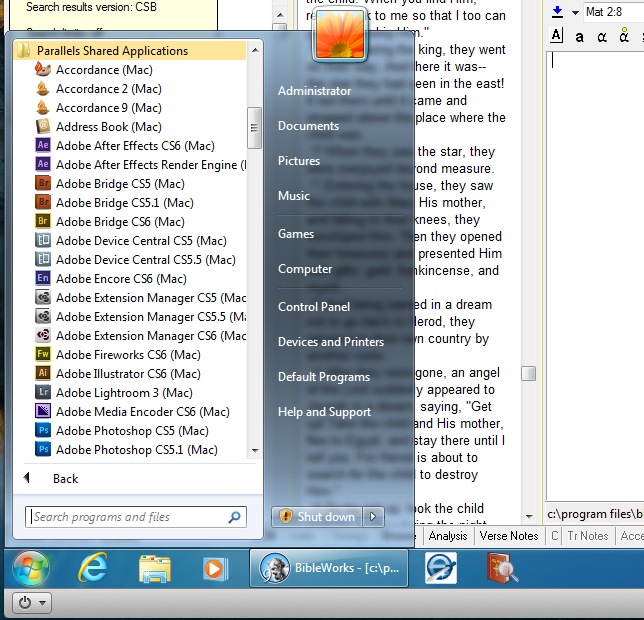Click the Windows Start orb

point(31,568)
